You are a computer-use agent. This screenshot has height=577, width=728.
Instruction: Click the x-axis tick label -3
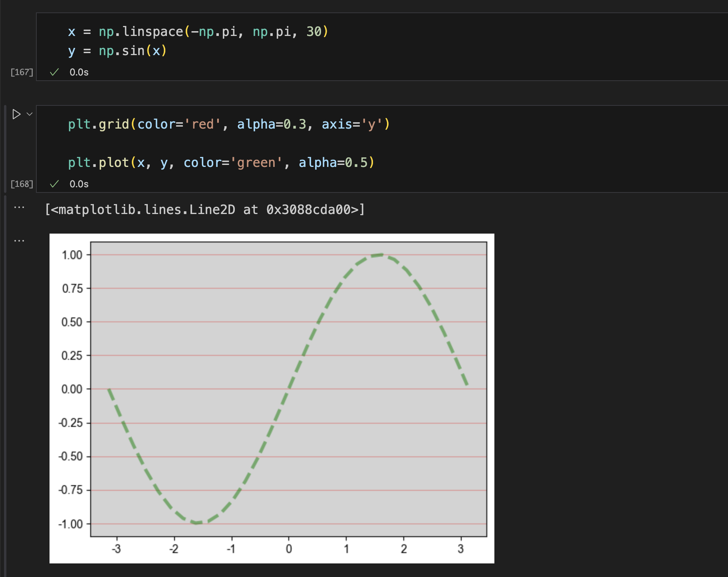(116, 549)
